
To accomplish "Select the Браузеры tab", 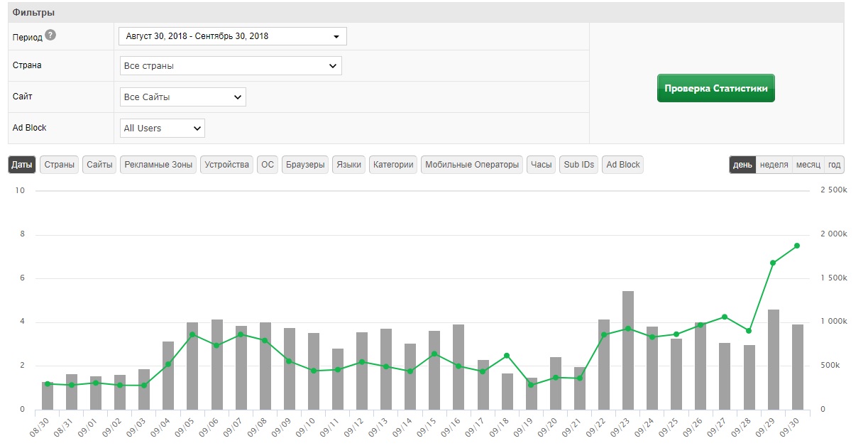I will (305, 165).
